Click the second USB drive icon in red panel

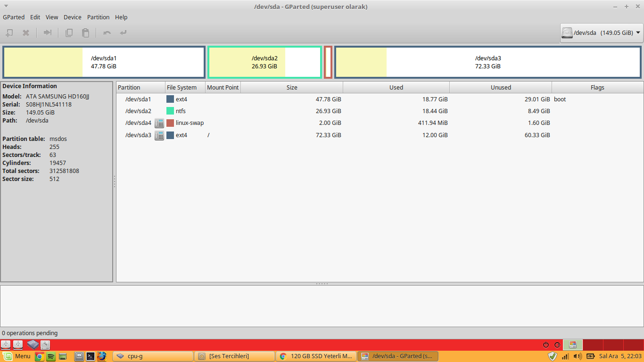coord(17,345)
